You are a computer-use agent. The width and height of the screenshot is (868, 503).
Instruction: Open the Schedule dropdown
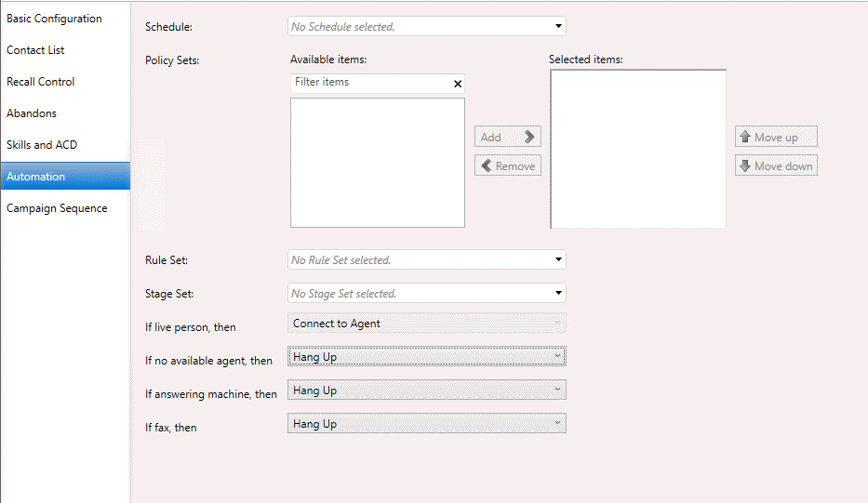click(427, 27)
